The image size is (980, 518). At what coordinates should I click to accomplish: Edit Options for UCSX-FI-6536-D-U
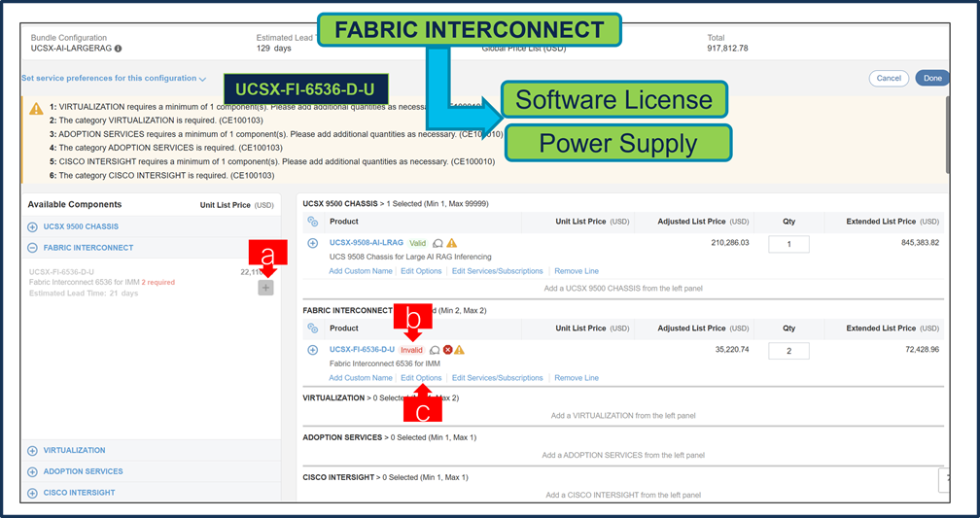click(421, 378)
